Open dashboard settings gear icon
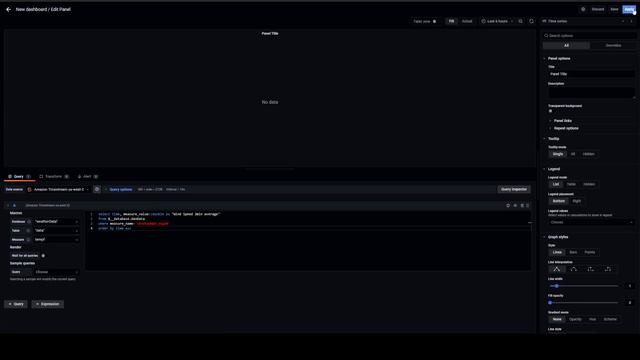Image resolution: width=640 pixels, height=360 pixels. 583,9
